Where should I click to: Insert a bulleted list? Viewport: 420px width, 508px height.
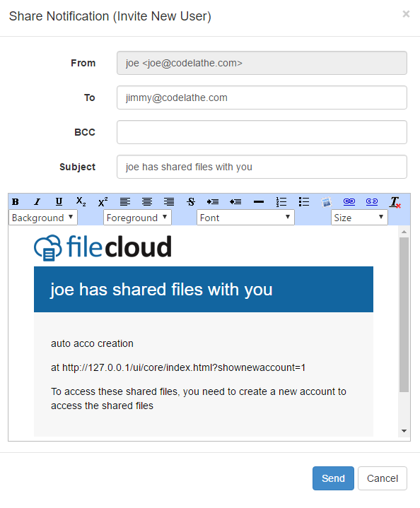[304, 202]
